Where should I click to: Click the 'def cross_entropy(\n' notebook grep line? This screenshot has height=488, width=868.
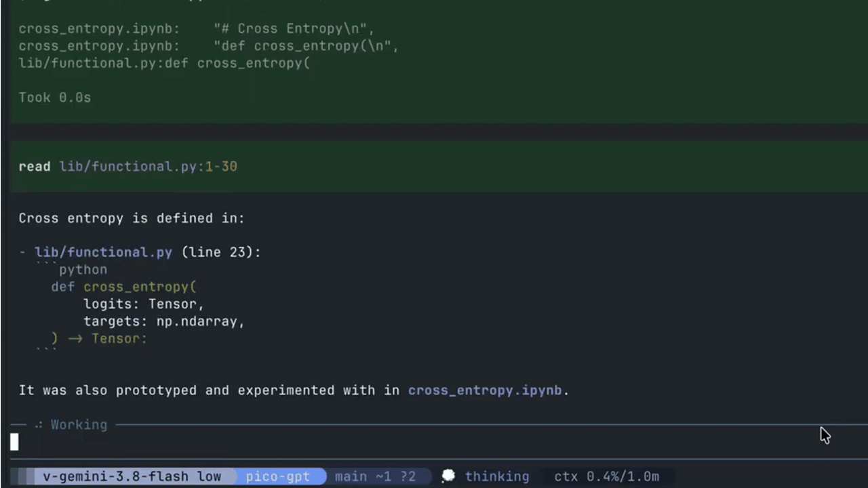coord(209,46)
